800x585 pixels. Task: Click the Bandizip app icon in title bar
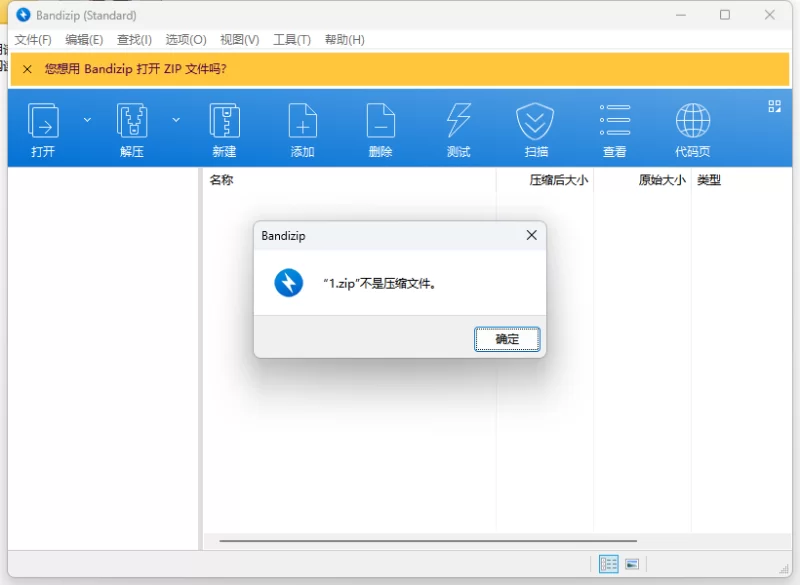click(23, 15)
